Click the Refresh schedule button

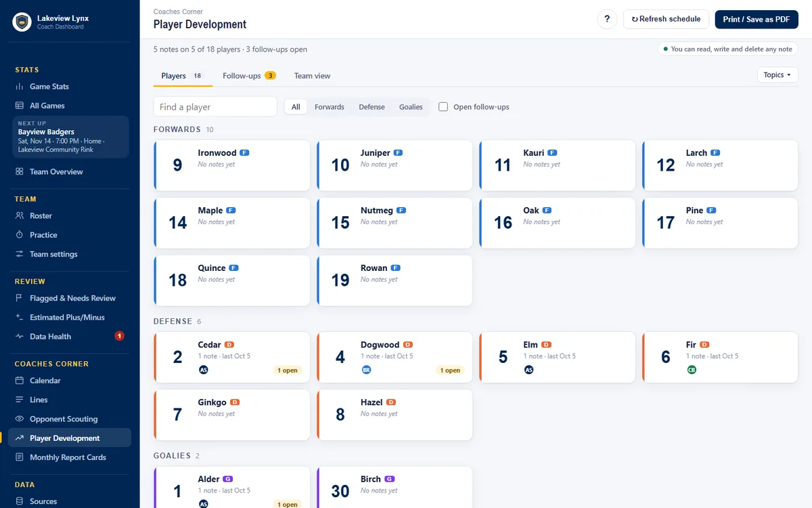(666, 19)
